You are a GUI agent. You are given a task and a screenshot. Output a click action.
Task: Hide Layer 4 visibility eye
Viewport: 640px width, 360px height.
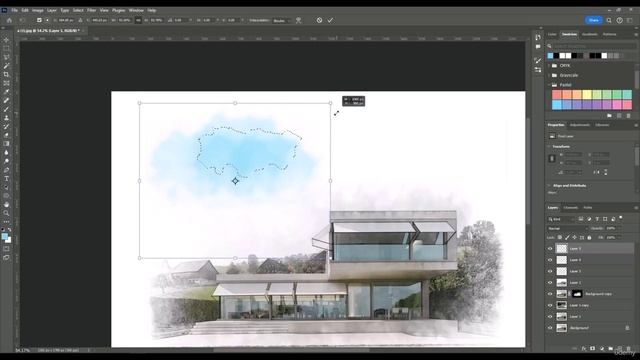pos(550,260)
